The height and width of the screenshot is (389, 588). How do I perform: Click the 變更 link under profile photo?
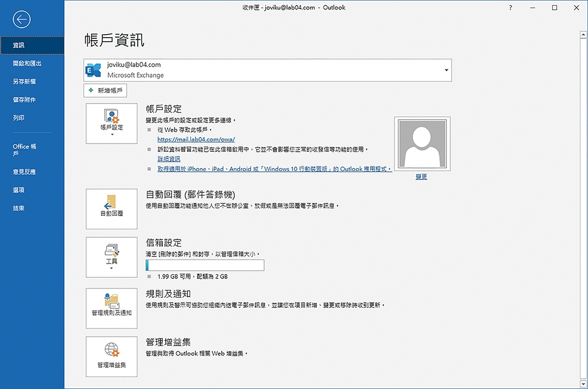point(422,177)
